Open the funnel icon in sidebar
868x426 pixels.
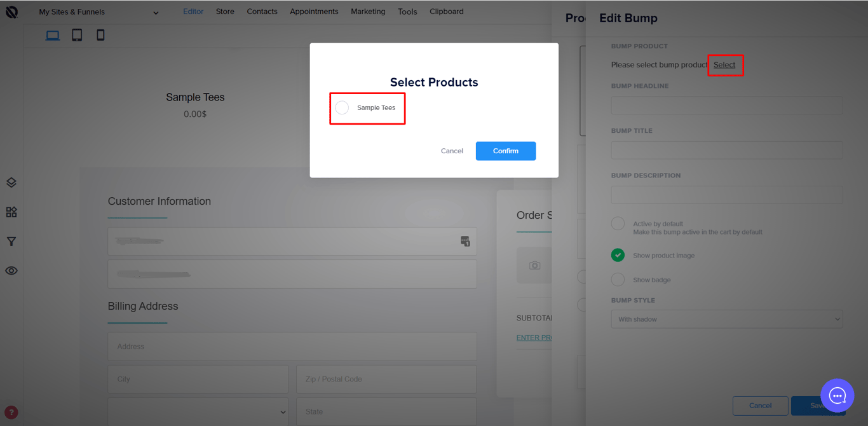point(11,242)
